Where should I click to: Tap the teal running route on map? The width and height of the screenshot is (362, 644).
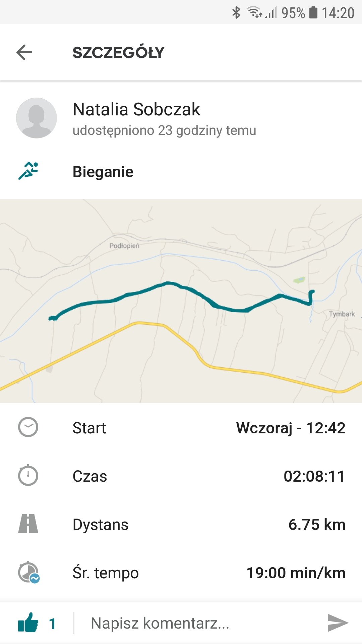(x=168, y=284)
